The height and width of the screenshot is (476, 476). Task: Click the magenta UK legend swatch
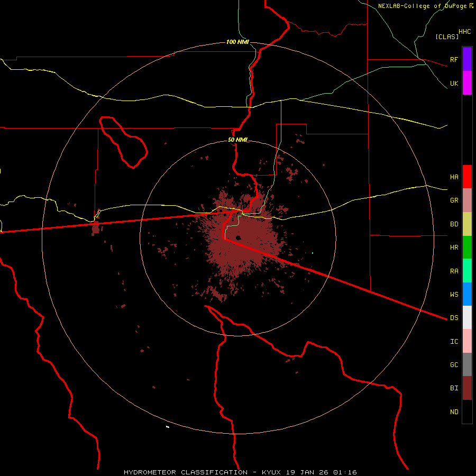click(x=467, y=83)
